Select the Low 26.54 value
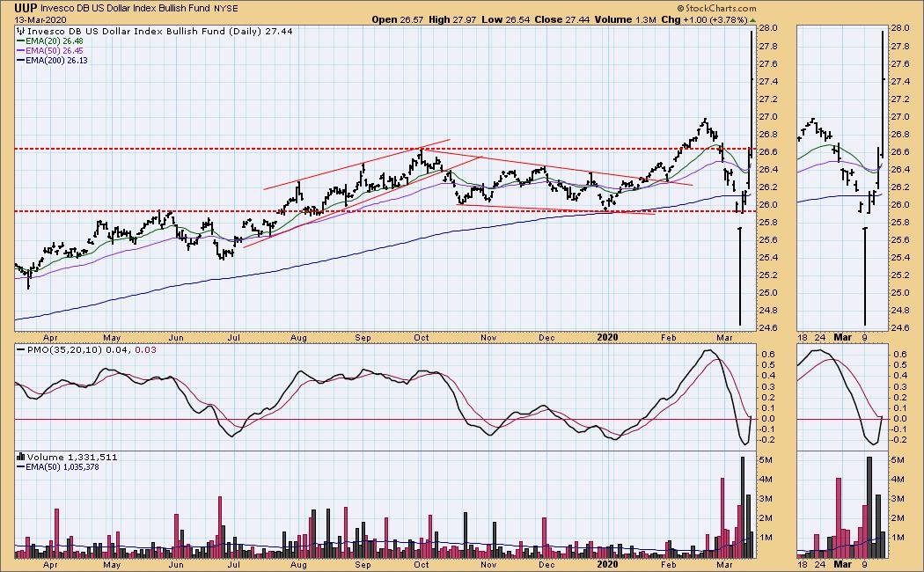 (x=504, y=19)
